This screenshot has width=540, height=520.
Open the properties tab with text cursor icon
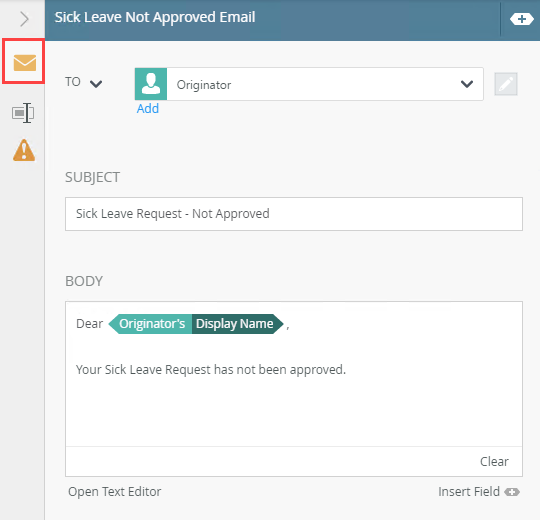pyautogui.click(x=23, y=113)
